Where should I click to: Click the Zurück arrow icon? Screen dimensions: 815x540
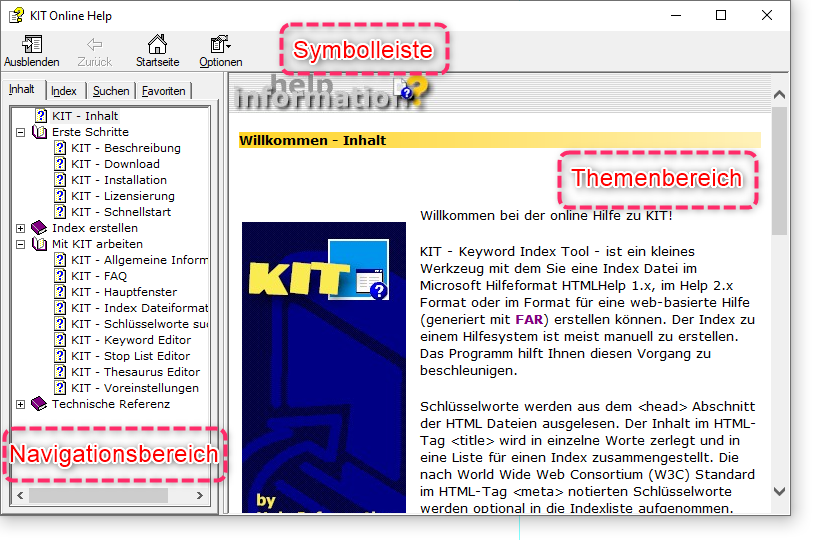point(94,44)
